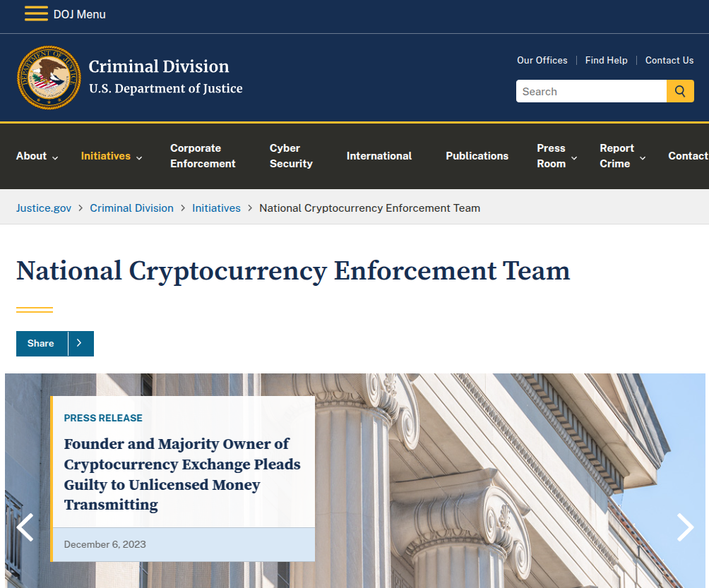Open the Cyber Security menu item
The image size is (709, 588).
pos(291,156)
